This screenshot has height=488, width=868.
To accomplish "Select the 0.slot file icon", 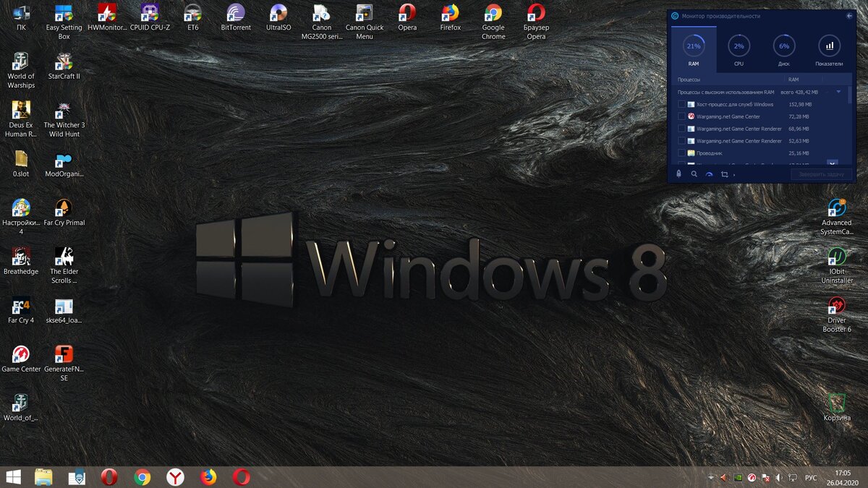I will (21, 164).
